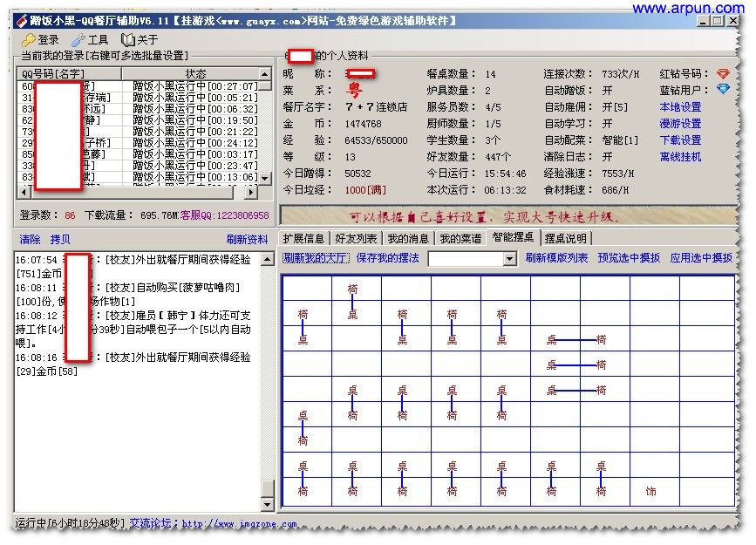Open 漫游设置 link

point(680,124)
